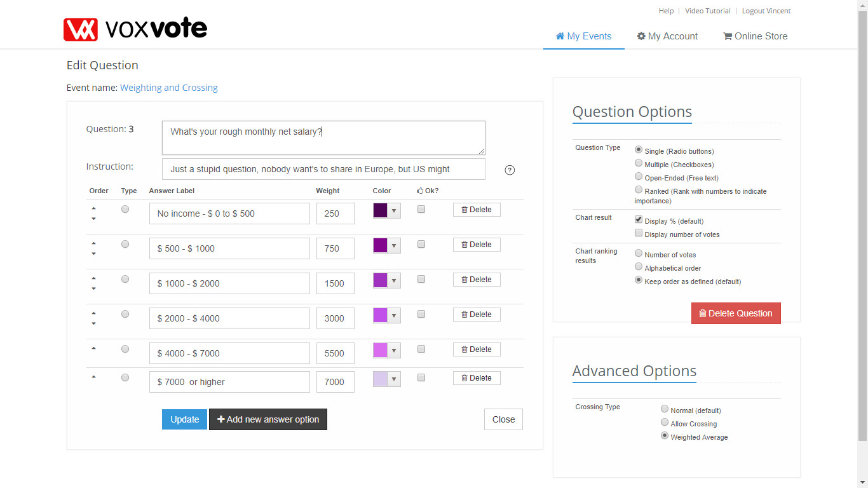Delete the '$ 2000 - $ 4000' answer
Viewport: 868px width, 488px height.
(x=477, y=315)
